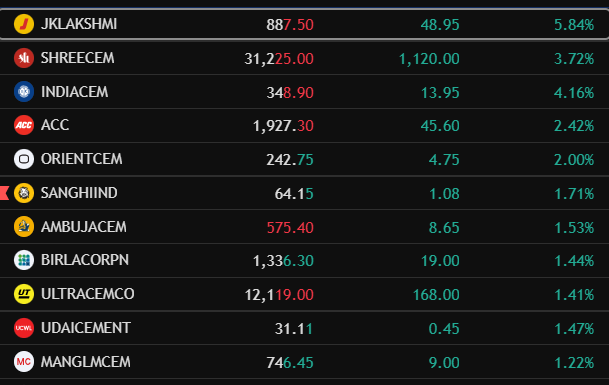Click the SHREECEM company logo icon
The height and width of the screenshot is (385, 609).
24,58
